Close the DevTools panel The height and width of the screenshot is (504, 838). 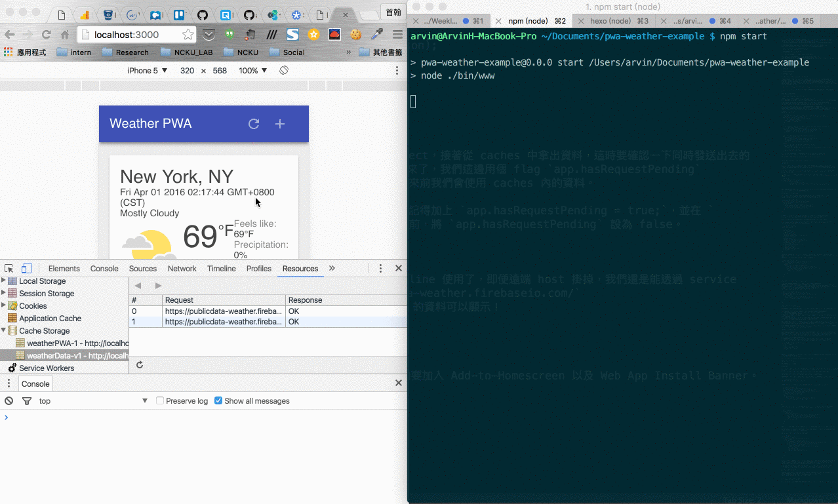pos(398,268)
